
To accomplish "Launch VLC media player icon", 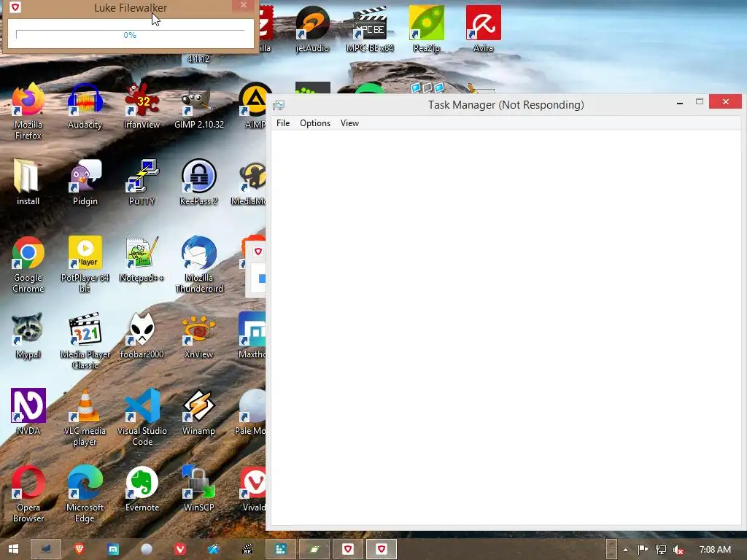I will pyautogui.click(x=85, y=418).
